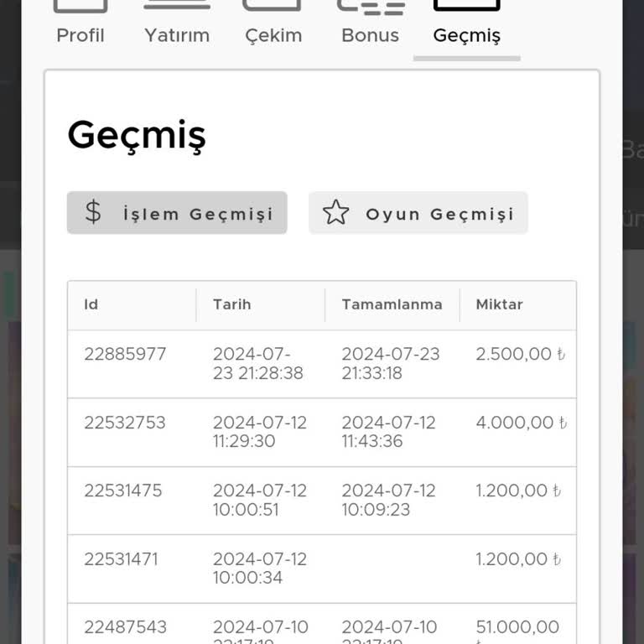Click completion time 2024-07-12 11:43:36
This screenshot has height=644, width=644.
click(388, 432)
